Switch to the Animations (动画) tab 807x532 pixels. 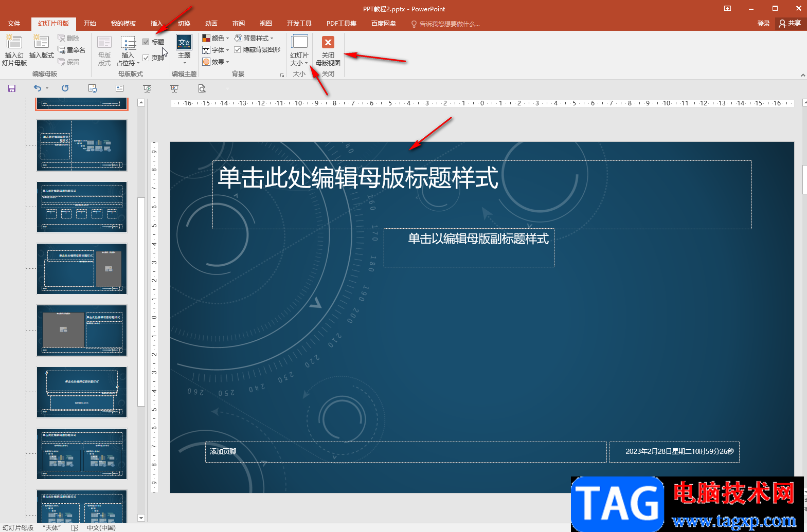(211, 24)
